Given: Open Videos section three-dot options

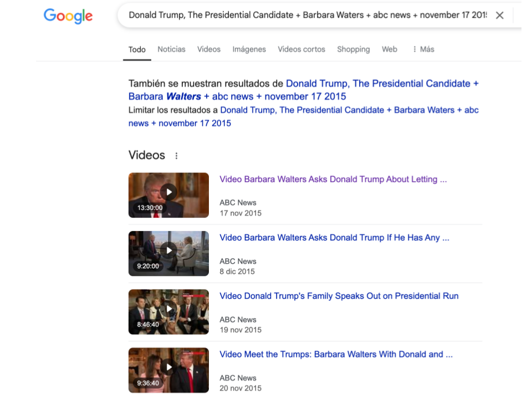Looking at the screenshot, I should coord(177,156).
